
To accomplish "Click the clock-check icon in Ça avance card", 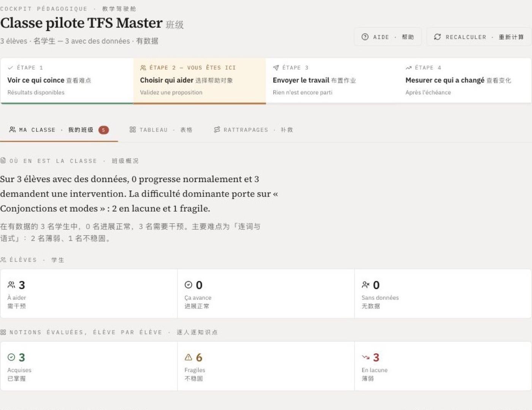I will tap(188, 285).
